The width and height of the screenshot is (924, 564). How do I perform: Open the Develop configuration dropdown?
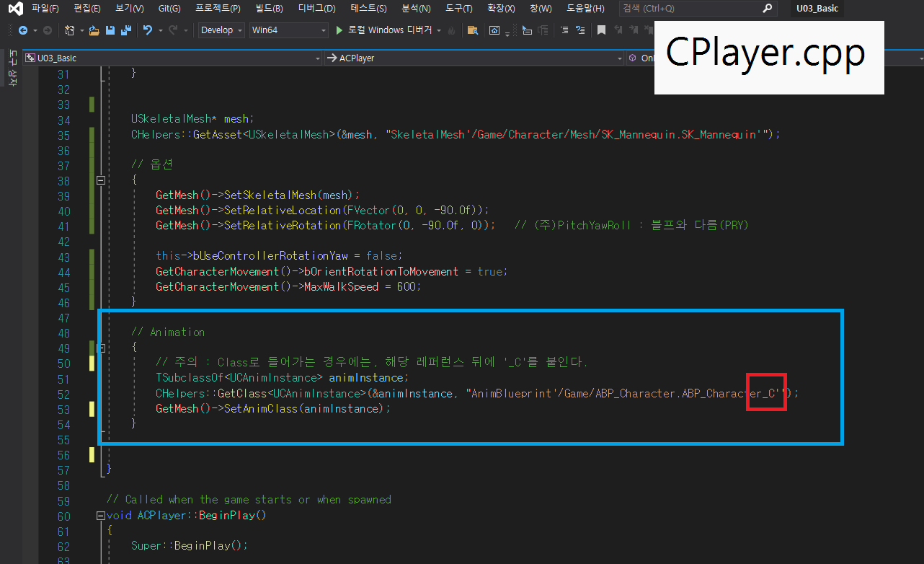click(221, 30)
